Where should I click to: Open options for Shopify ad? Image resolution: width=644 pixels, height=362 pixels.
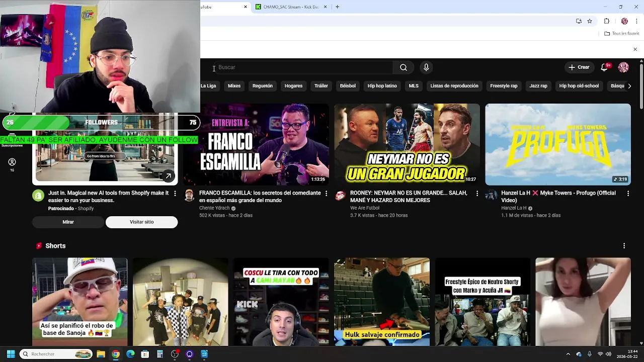[175, 193]
